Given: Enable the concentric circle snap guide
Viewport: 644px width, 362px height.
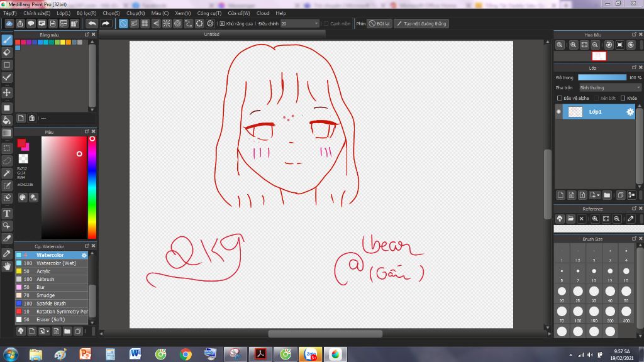Looking at the screenshot, I should pos(177,24).
